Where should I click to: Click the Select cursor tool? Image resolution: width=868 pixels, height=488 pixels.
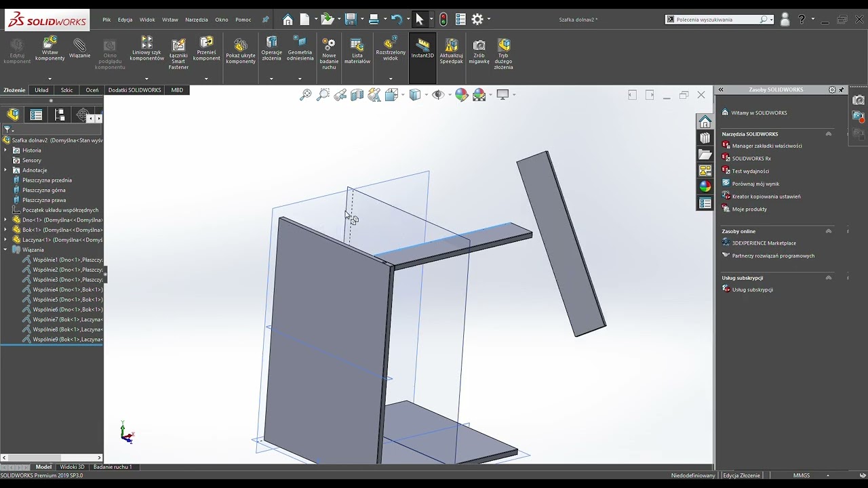419,20
